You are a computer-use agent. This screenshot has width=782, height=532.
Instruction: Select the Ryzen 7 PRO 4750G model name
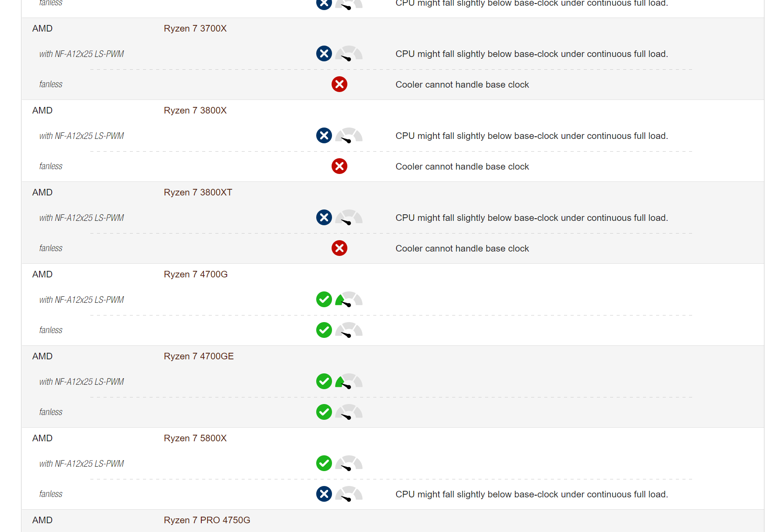click(207, 520)
